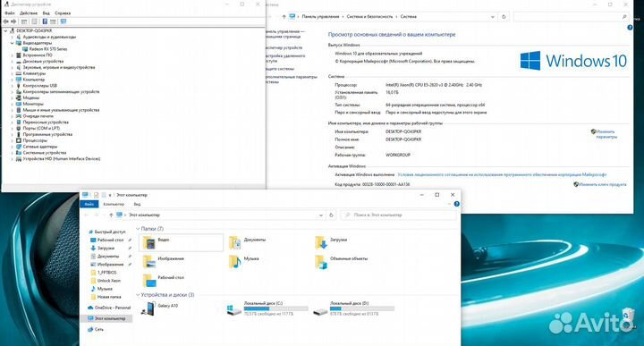This screenshot has height=346, width=644.
Task: Open the Microsoft license agreement terms link
Action: coord(502,175)
